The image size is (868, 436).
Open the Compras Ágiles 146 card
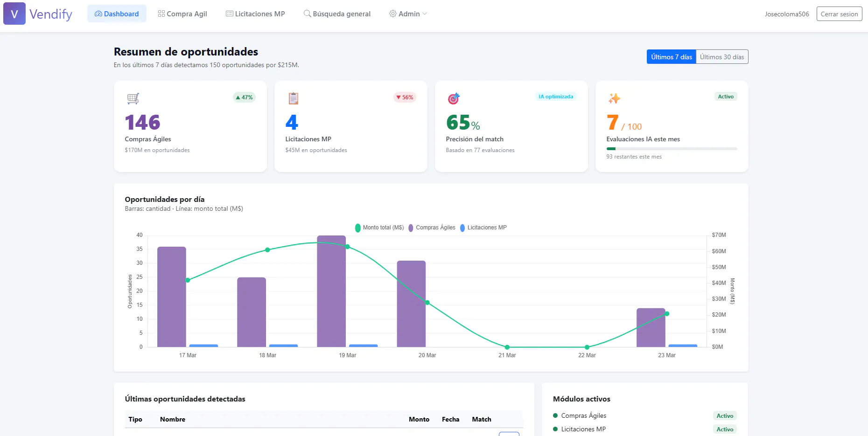(x=190, y=126)
